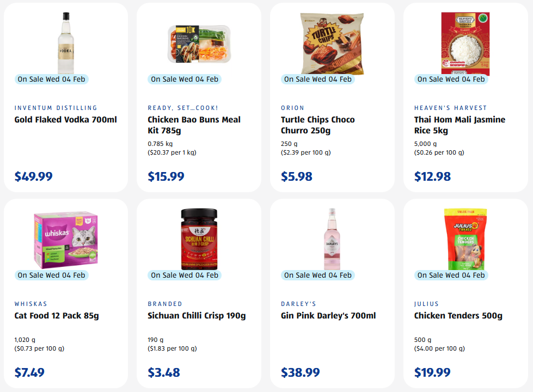Click the Heaven's Harvest brand label
The height and width of the screenshot is (392, 533).
(x=451, y=108)
